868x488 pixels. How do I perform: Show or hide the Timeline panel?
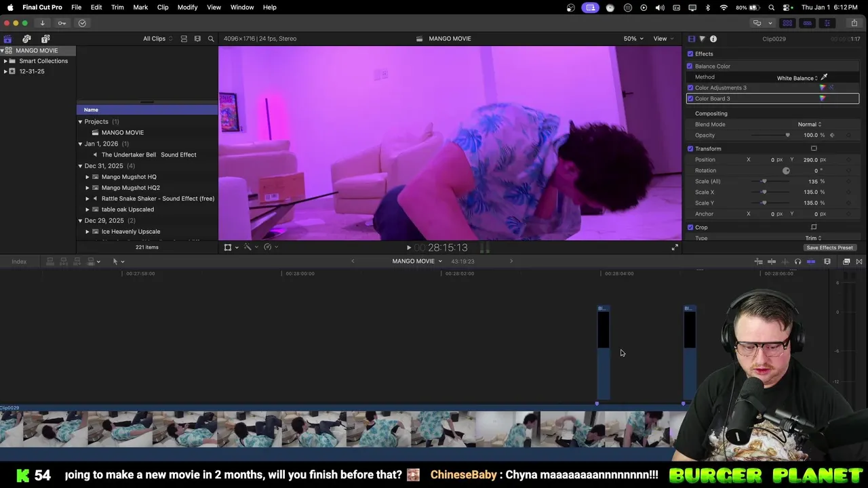pos(807,23)
